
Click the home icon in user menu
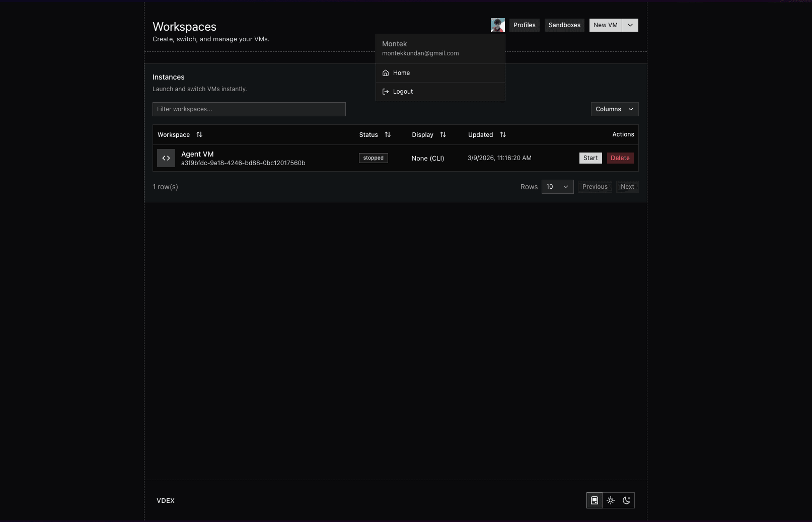(x=386, y=73)
